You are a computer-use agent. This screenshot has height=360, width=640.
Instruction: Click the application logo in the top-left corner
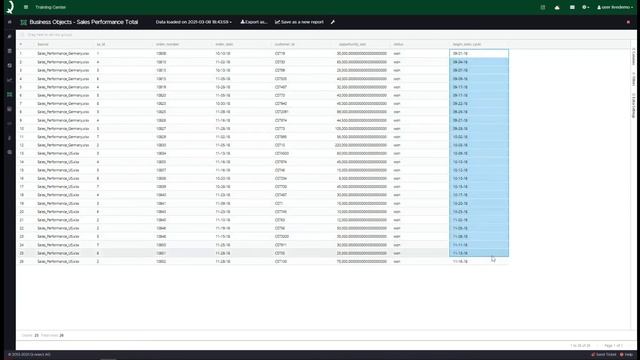click(9, 7)
